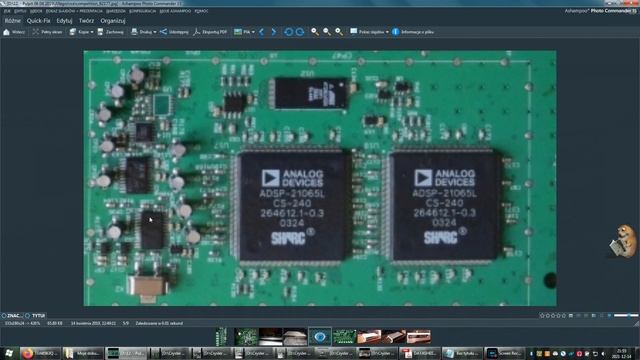Open Informacje o pliku file info
This screenshot has height=360, width=640.
tap(413, 32)
